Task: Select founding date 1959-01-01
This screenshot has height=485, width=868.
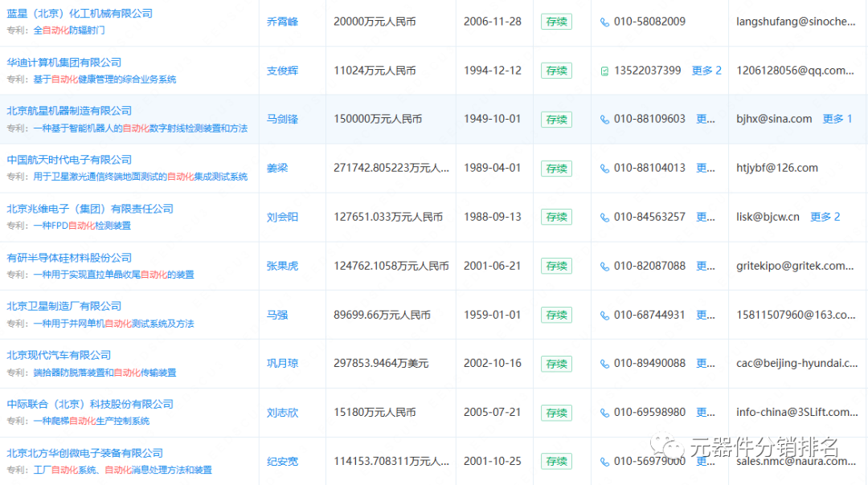Action: click(492, 315)
